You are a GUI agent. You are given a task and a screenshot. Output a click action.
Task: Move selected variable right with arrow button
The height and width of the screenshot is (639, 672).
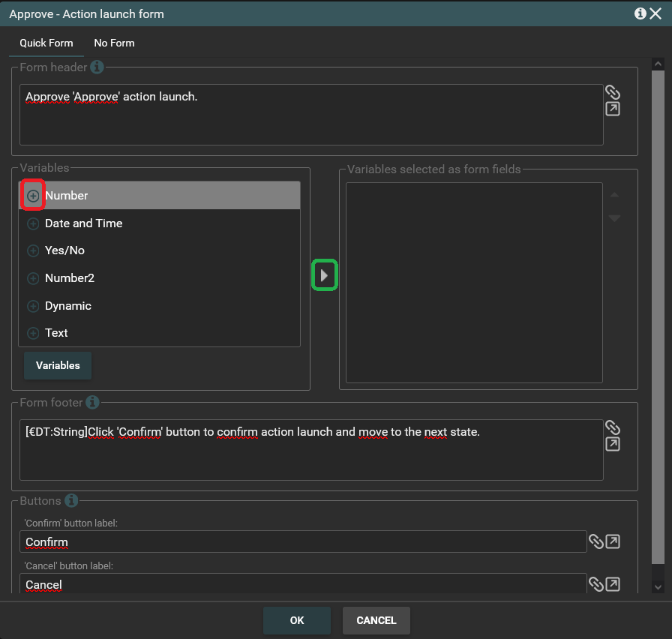[x=325, y=275]
